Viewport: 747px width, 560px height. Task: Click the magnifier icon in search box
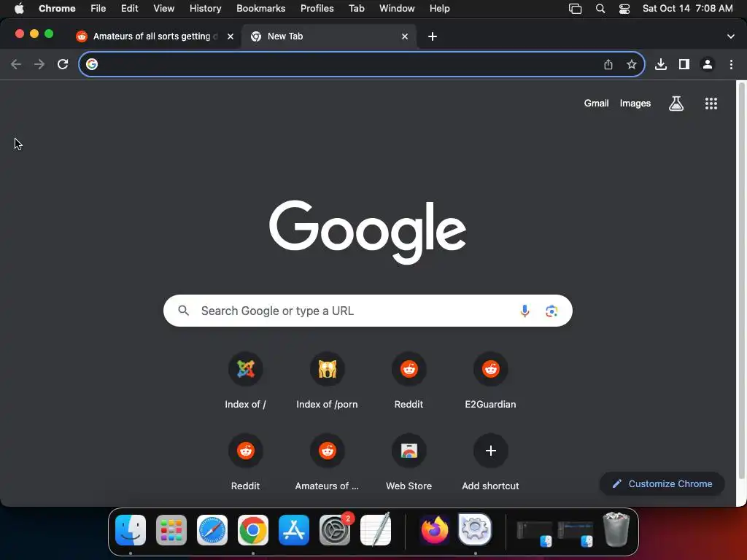pyautogui.click(x=183, y=311)
